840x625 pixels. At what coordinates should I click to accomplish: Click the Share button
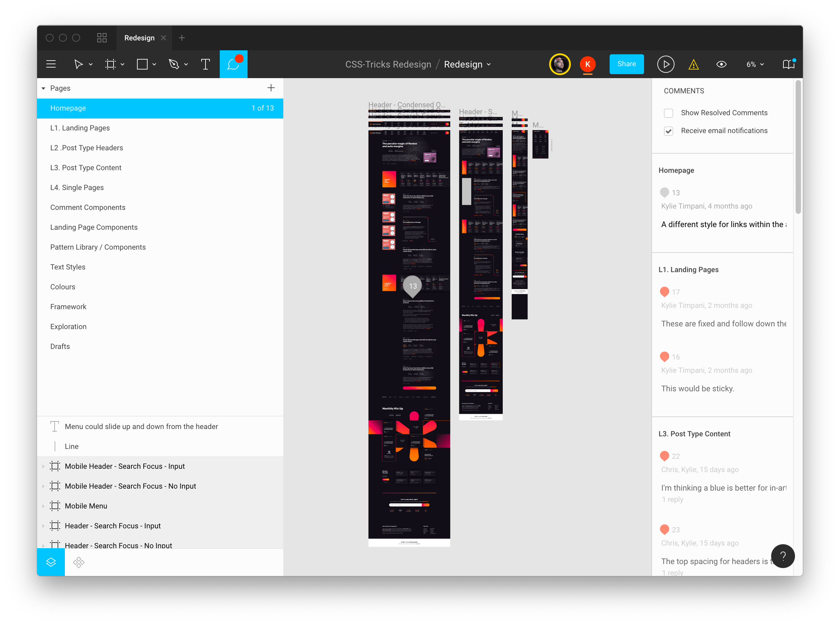pos(626,64)
